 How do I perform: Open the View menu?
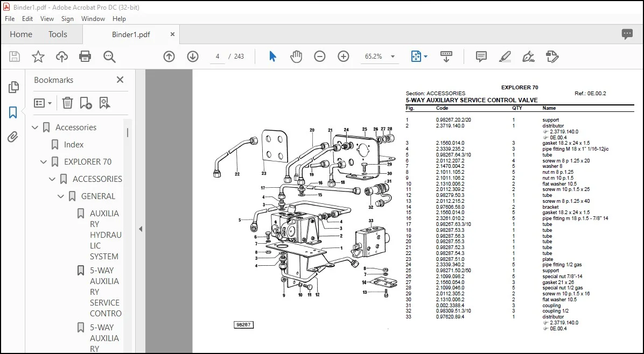pyautogui.click(x=47, y=19)
